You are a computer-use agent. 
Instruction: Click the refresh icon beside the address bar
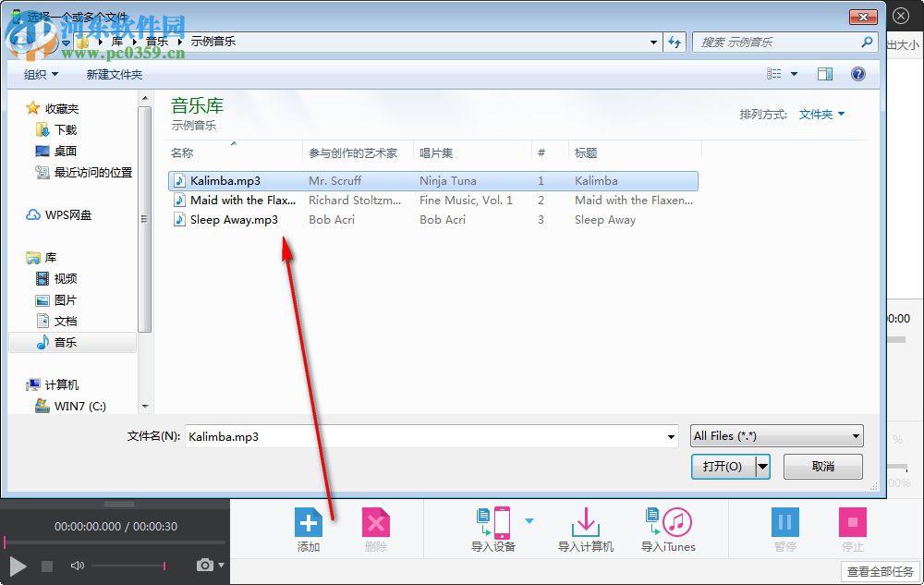pyautogui.click(x=674, y=42)
